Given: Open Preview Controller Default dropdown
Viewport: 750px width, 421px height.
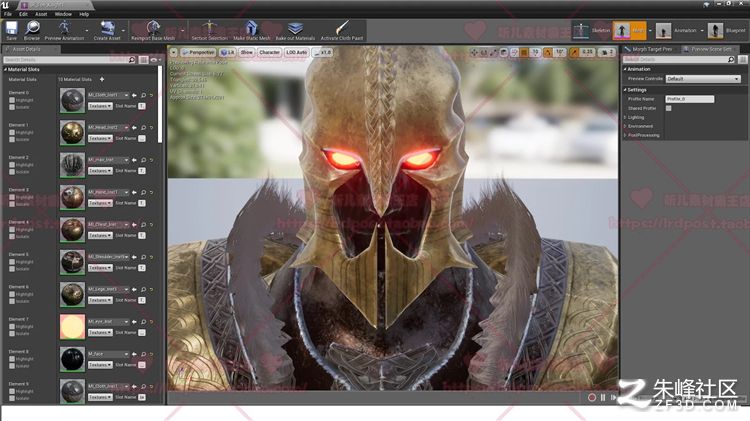Looking at the screenshot, I should [703, 78].
